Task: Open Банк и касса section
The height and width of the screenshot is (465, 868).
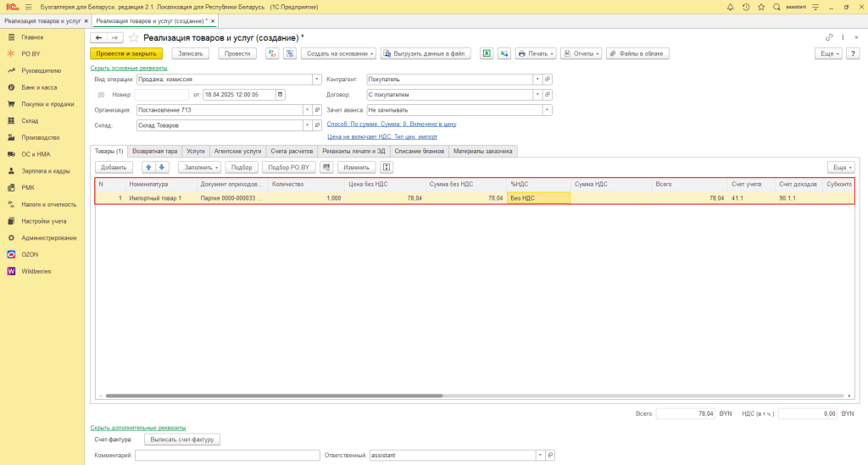Action: pos(39,87)
